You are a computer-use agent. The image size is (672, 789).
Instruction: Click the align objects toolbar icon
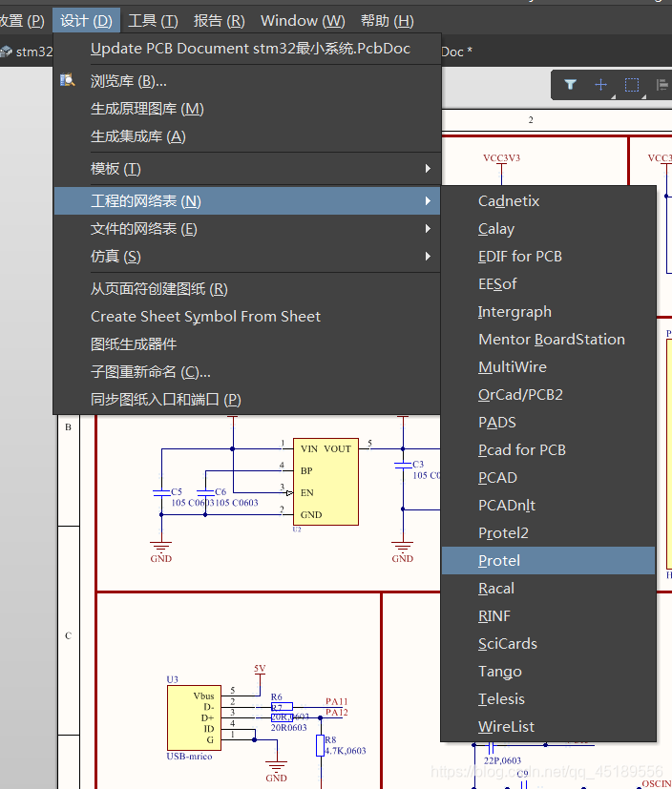663,85
